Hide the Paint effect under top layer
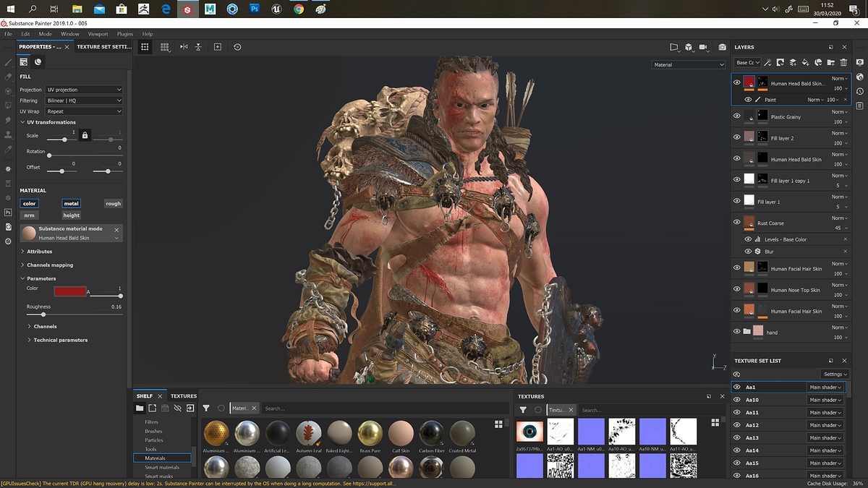The image size is (868, 488). click(x=748, y=100)
